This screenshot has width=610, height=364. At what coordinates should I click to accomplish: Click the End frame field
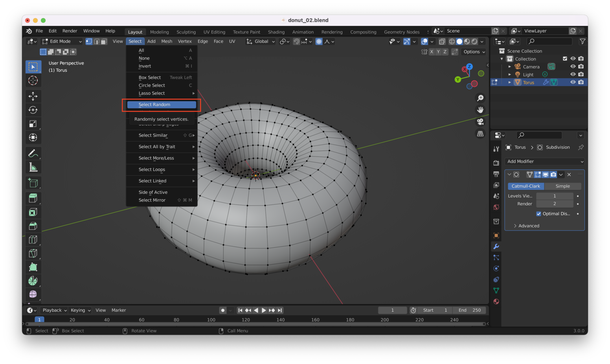click(469, 310)
